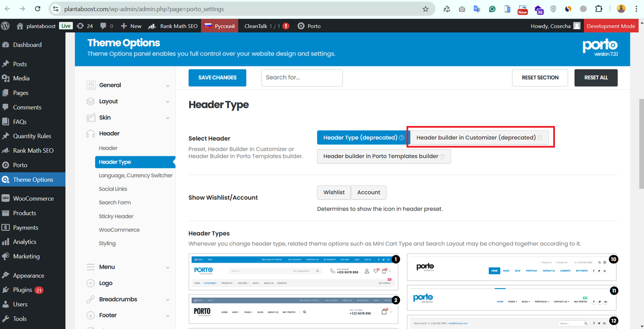Select Language, Currency Switcher sub-item
The image size is (644, 329).
coord(135,175)
